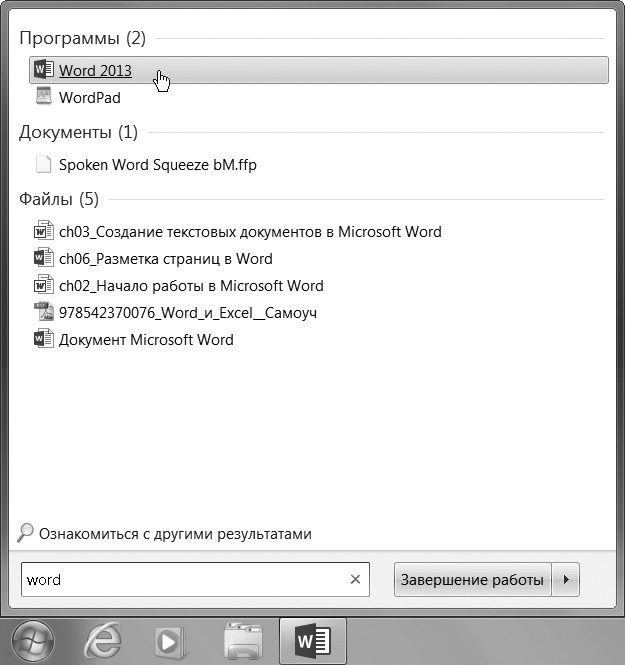Screen dimensions: 625x665
Task: Open Spoken Word Squeeze bM.ffp document
Action: (157, 165)
